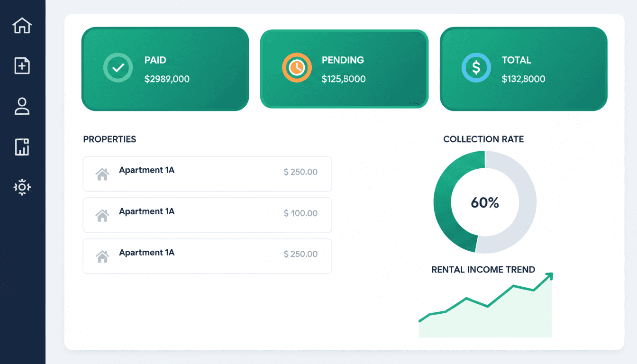The height and width of the screenshot is (364, 637).
Task: Open the add new record icon in sidebar
Action: tap(22, 66)
